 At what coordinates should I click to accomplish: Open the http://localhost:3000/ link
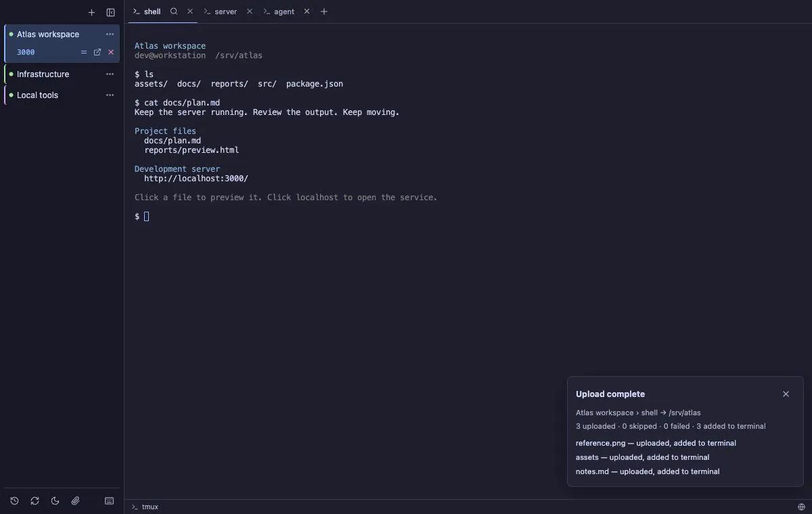[196, 179]
